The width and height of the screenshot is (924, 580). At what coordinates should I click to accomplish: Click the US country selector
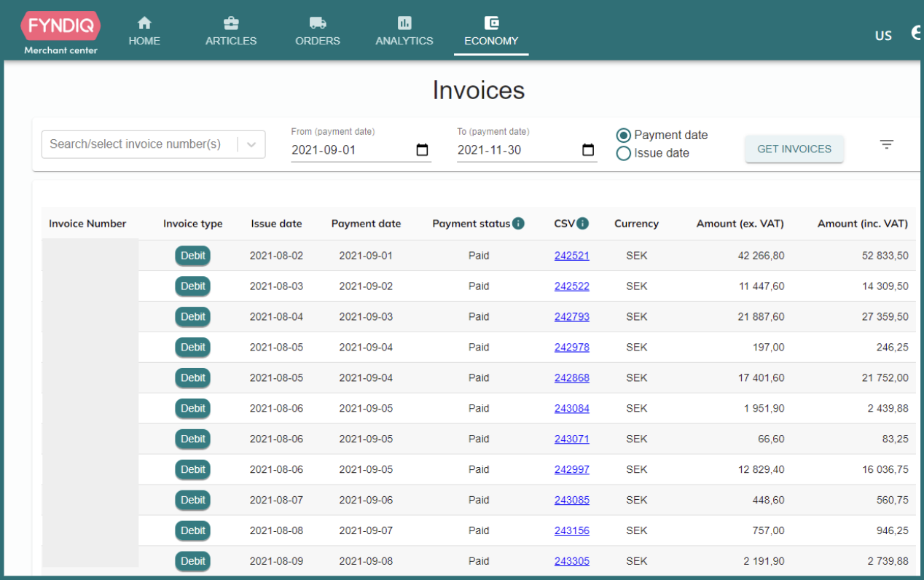883,36
